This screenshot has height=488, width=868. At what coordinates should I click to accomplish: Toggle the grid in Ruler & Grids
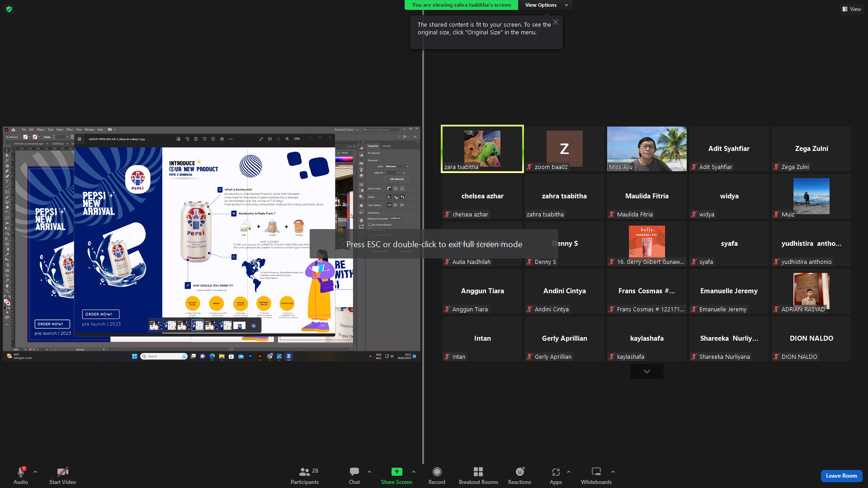pyautogui.click(x=396, y=189)
